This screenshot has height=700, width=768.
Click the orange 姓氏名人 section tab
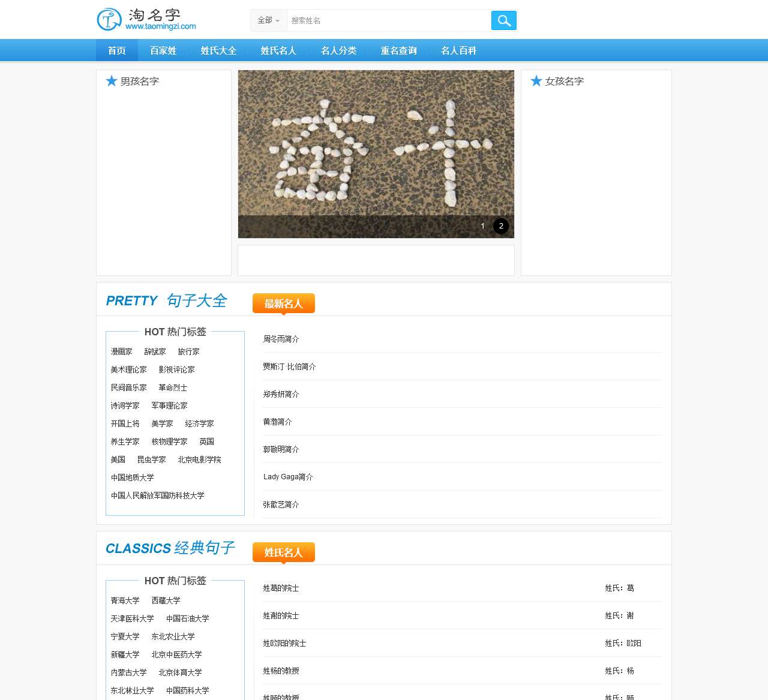(284, 552)
